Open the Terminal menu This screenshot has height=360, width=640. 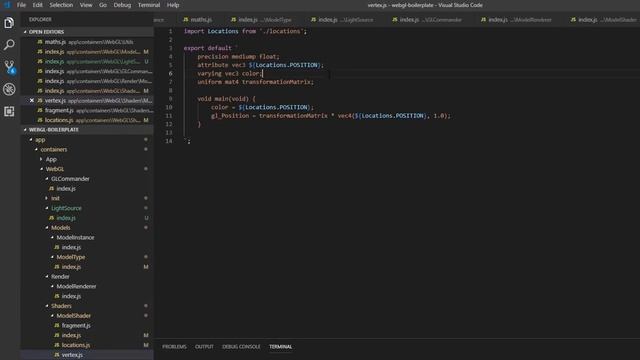pos(149,5)
